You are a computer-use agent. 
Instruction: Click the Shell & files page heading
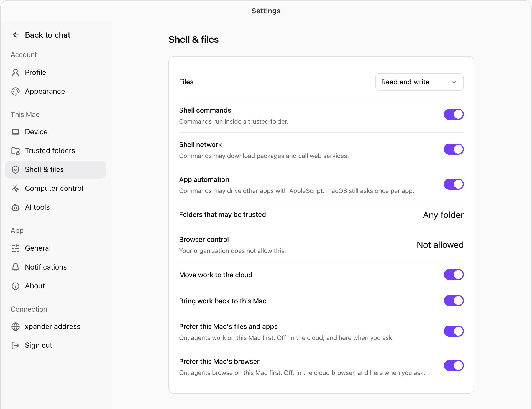pos(194,40)
